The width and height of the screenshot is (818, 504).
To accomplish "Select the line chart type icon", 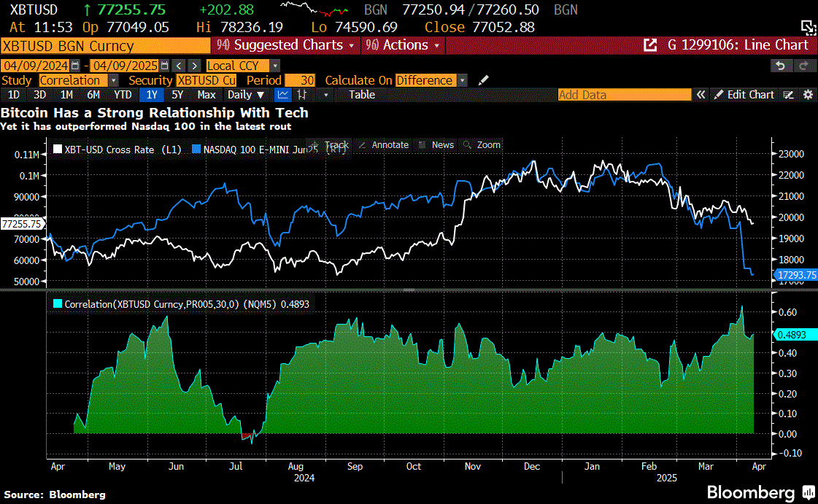I will 282,95.
